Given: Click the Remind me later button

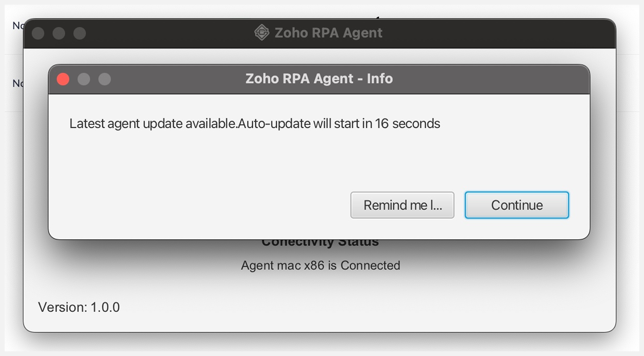Looking at the screenshot, I should coord(402,205).
